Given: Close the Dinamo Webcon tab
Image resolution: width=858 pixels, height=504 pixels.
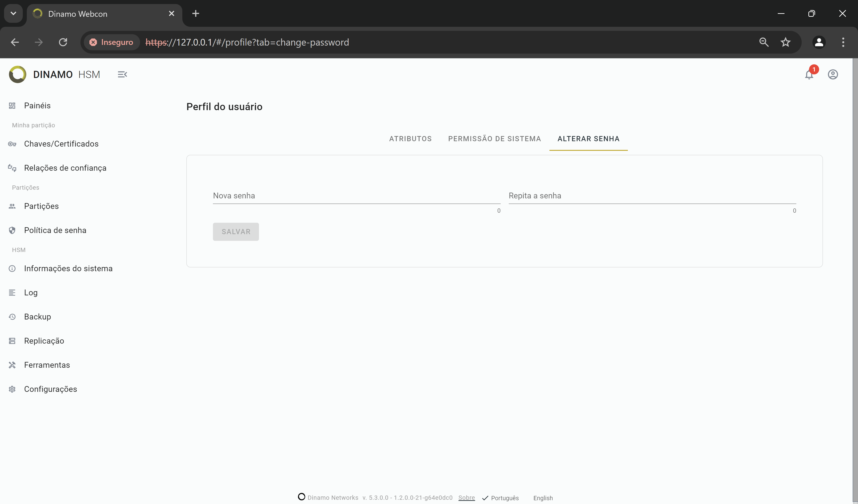Looking at the screenshot, I should (172, 14).
